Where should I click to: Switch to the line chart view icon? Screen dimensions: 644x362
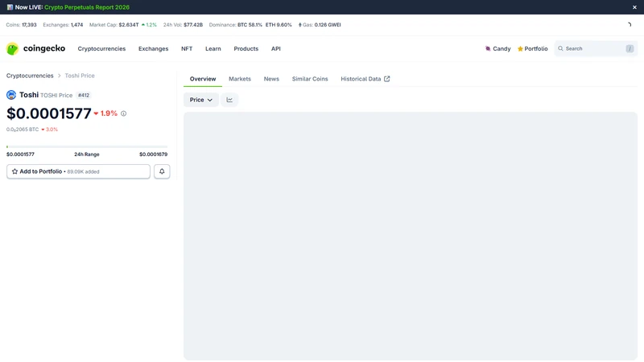[x=229, y=100]
